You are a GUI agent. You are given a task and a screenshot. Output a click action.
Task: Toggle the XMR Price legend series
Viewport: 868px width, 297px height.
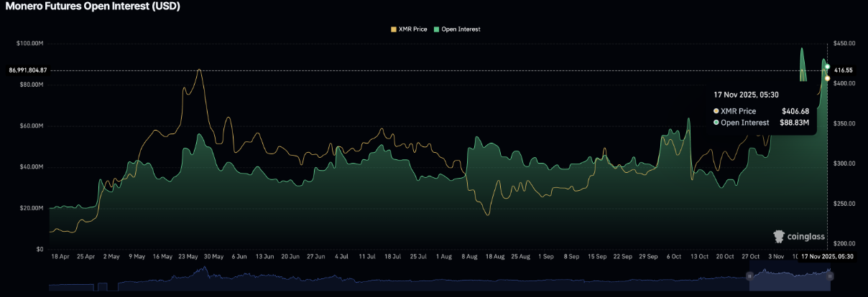coord(410,29)
